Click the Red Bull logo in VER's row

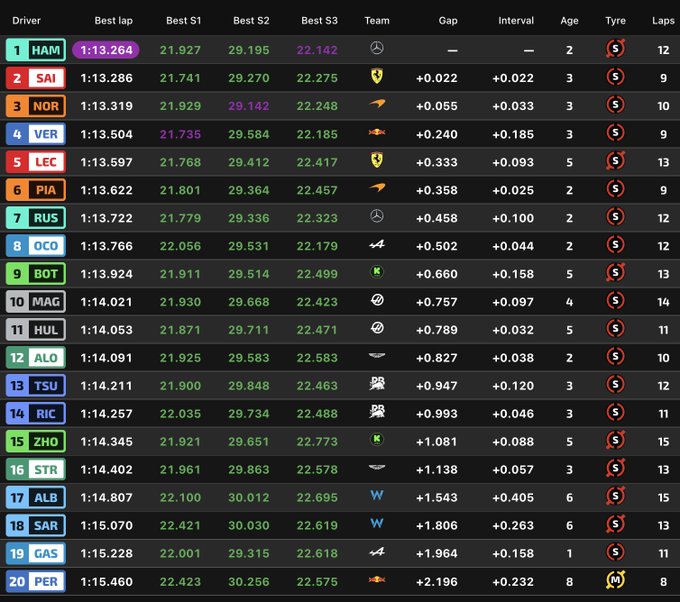[377, 132]
